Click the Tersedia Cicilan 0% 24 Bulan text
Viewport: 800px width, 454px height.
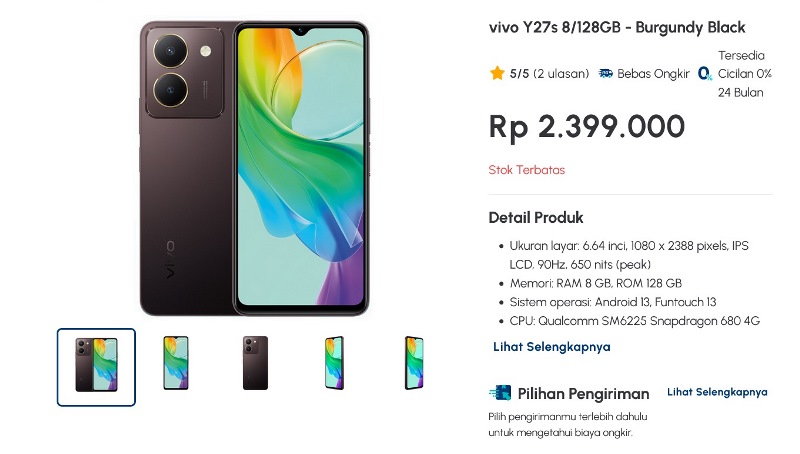[744, 74]
